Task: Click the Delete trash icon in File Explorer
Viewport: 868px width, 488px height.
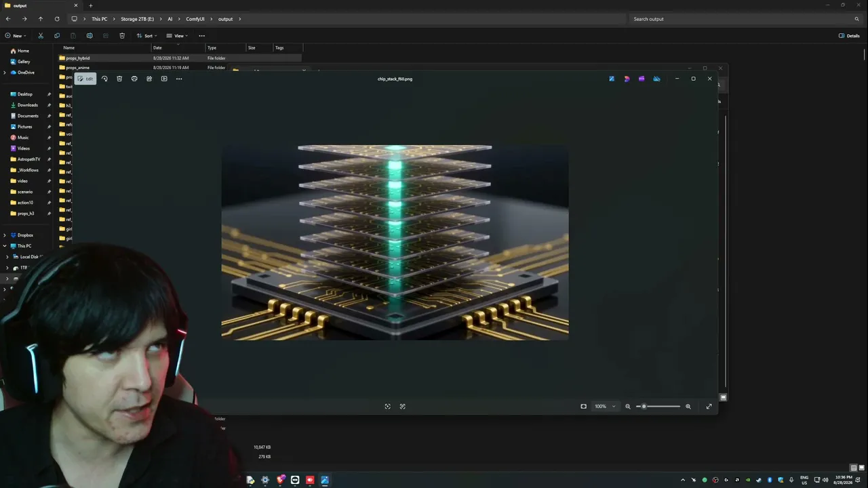Action: tap(122, 36)
